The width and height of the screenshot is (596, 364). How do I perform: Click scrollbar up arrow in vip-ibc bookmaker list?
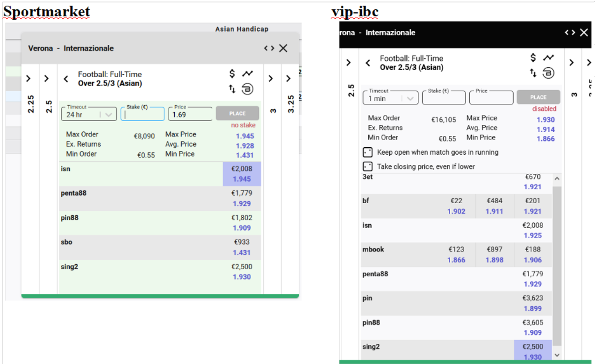tap(557, 179)
